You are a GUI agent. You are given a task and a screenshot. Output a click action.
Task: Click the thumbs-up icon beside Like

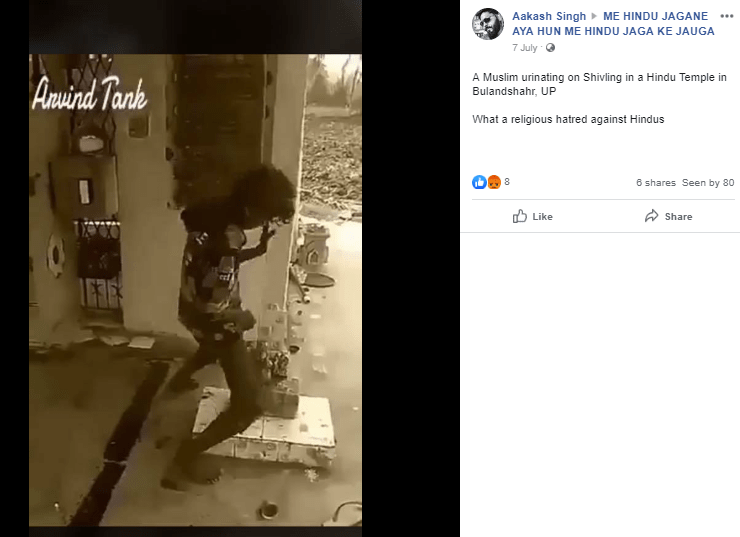tap(520, 216)
